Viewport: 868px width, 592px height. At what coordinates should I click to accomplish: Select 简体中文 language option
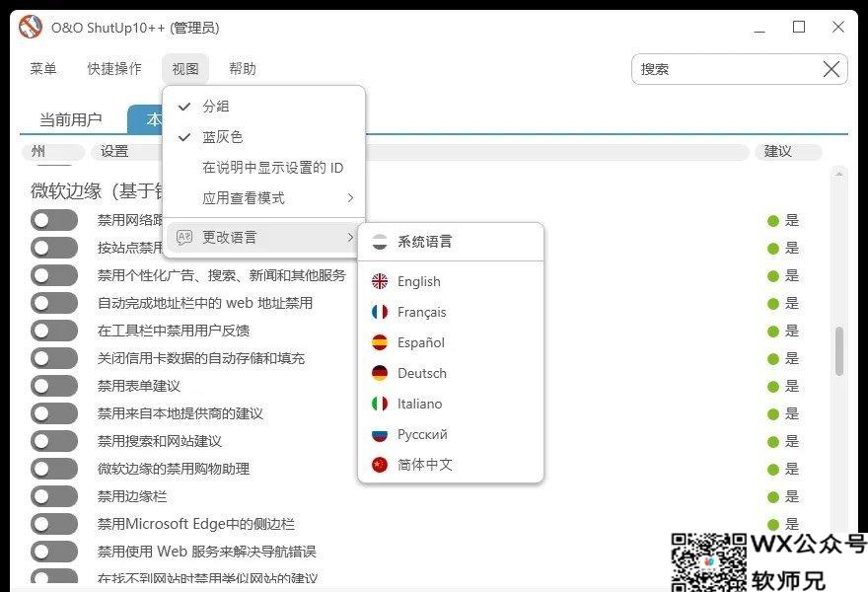(x=451, y=465)
